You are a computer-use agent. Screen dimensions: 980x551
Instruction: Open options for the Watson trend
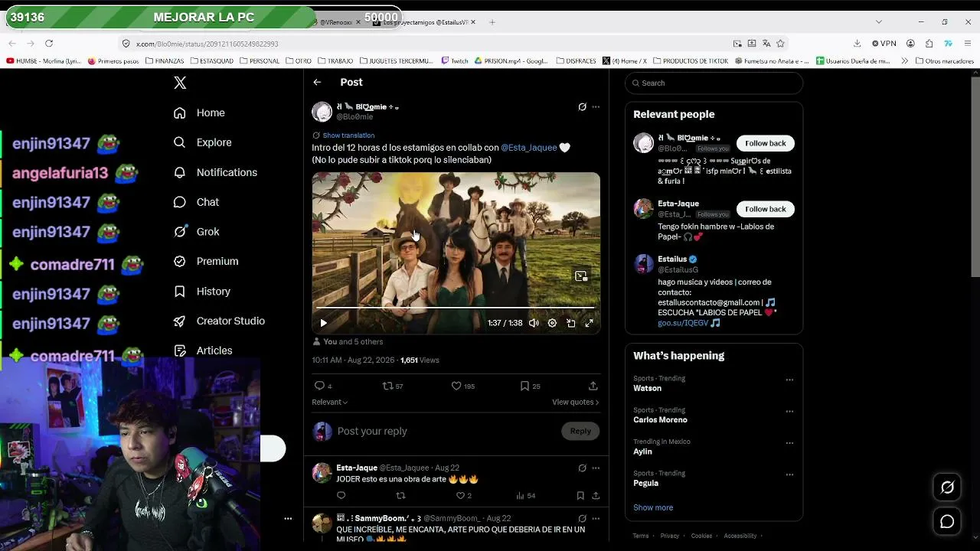click(x=789, y=380)
